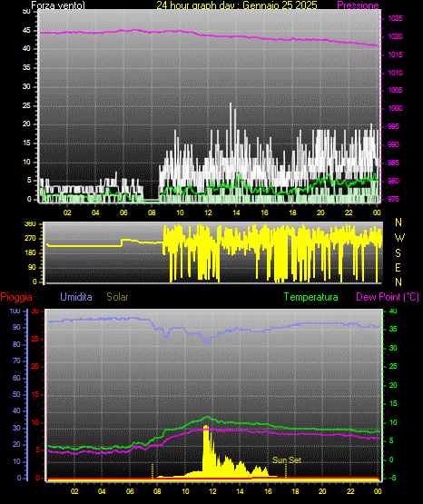
Task: Click the W wind direction label
Action: pos(399,238)
